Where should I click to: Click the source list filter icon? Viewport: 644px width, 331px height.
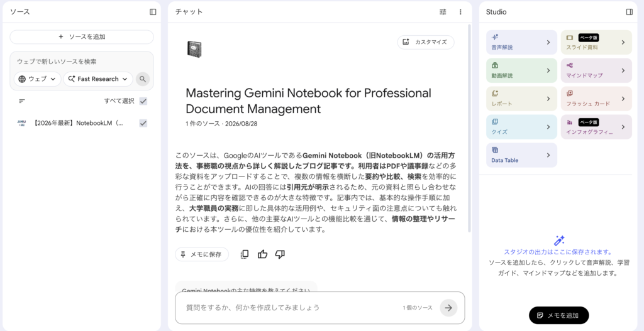22,101
